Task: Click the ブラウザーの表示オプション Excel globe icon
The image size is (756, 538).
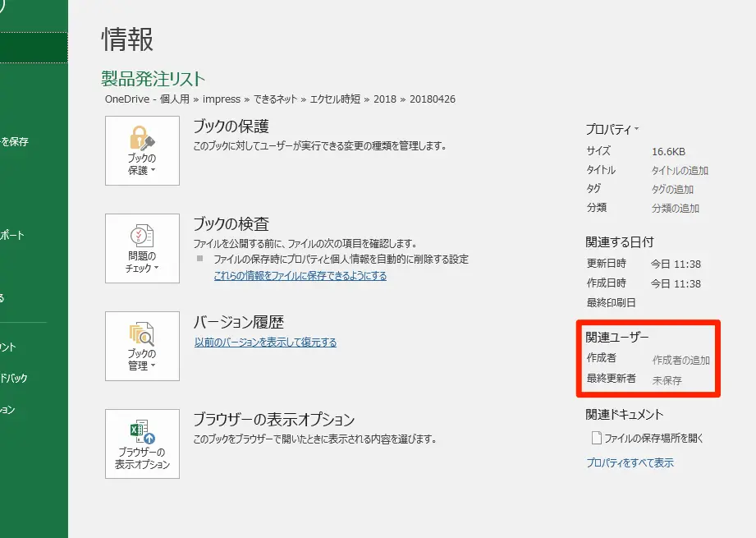Action: 142,432
